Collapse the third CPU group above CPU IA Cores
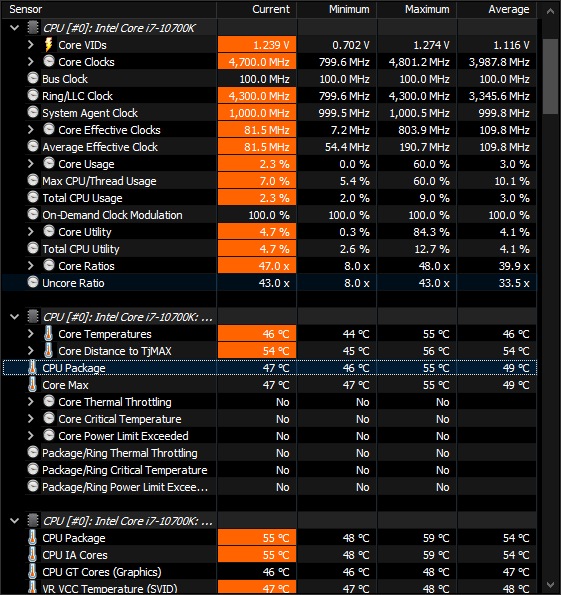The image size is (561, 595). [x=14, y=521]
